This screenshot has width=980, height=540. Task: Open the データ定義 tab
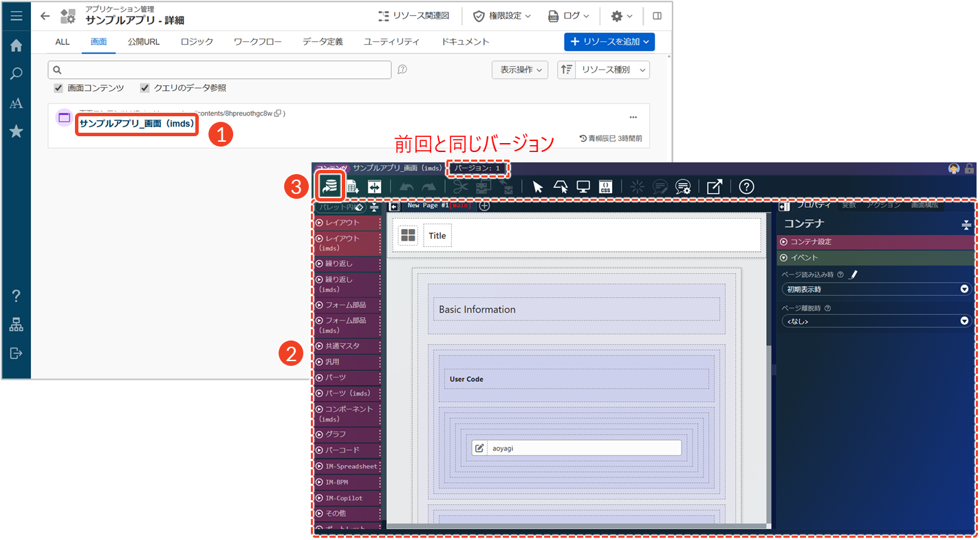[323, 42]
